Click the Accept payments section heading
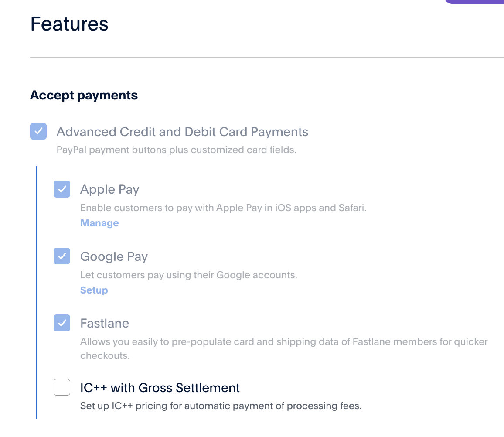 click(84, 96)
